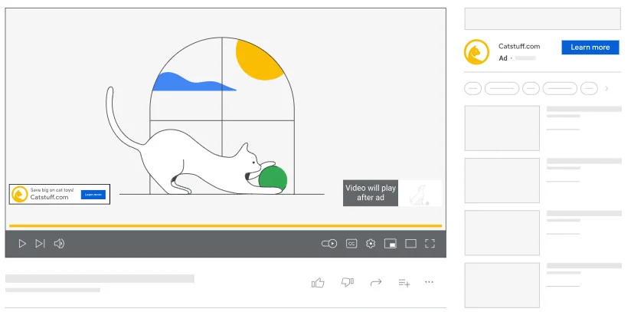Click the play button in the player controls
This screenshot has height=312, width=644.
22,244
